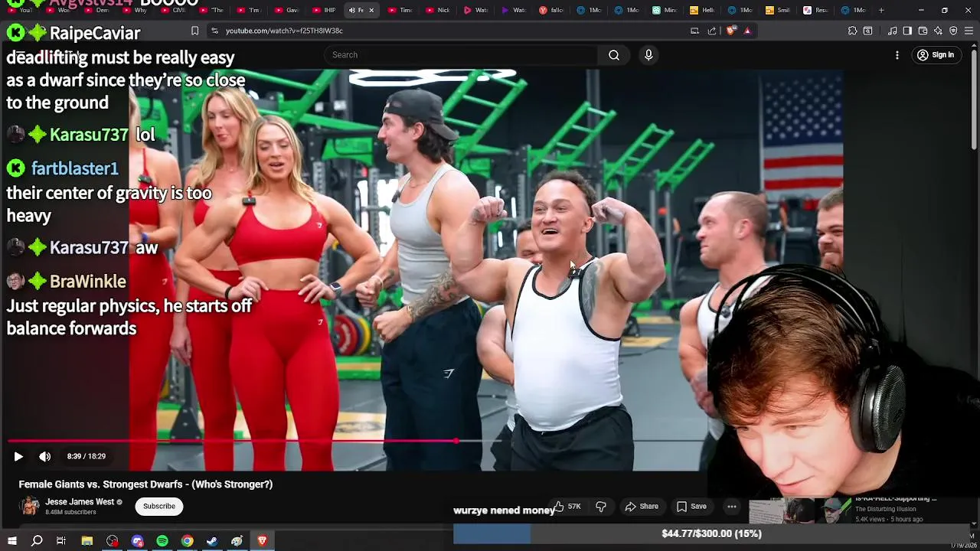980x551 pixels.
Task: Click the red progress bar scrubber
Action: coord(456,441)
